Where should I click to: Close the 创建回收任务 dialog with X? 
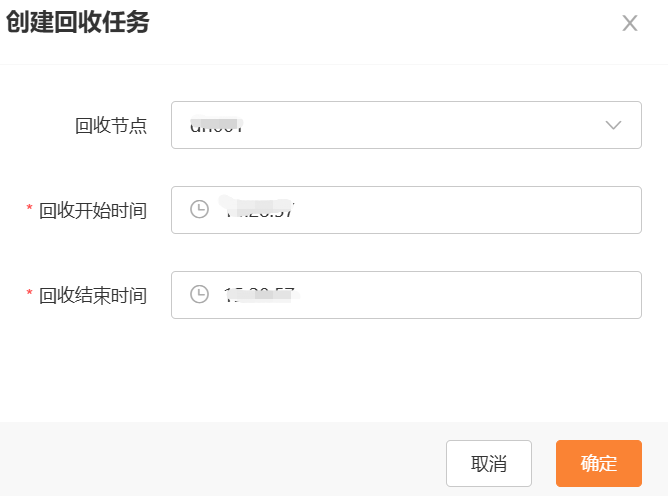coord(630,23)
